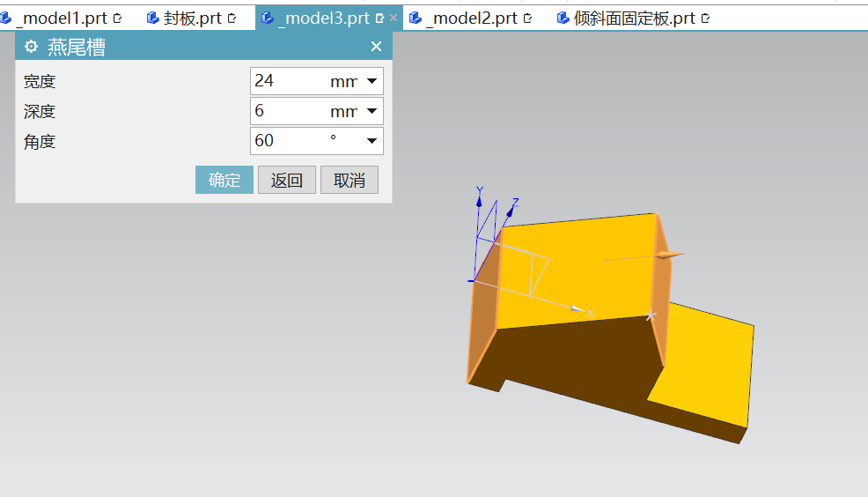Click the 角度 value field showing 60
Screen dimensions: 868x497
(286, 141)
